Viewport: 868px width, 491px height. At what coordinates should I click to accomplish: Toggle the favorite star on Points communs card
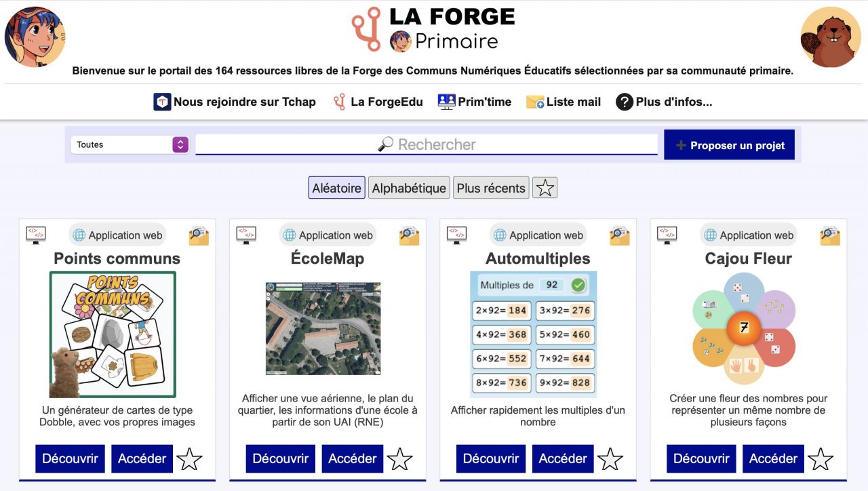[x=190, y=458]
